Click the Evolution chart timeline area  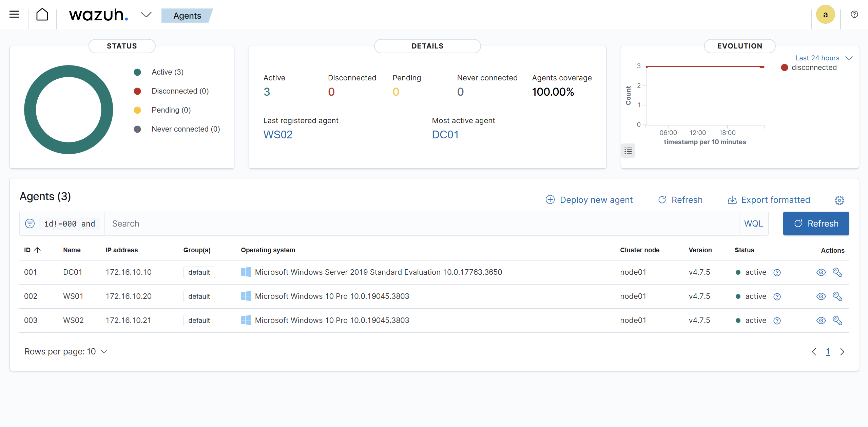[x=705, y=95]
